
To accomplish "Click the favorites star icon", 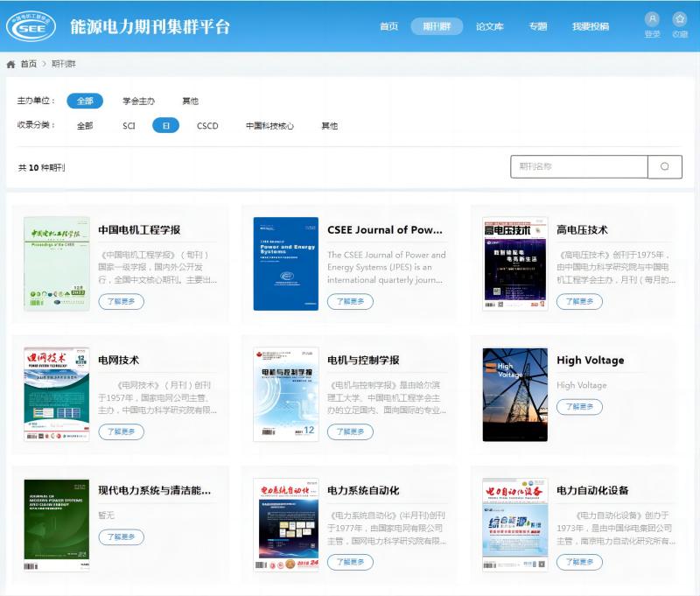I will click(x=680, y=19).
